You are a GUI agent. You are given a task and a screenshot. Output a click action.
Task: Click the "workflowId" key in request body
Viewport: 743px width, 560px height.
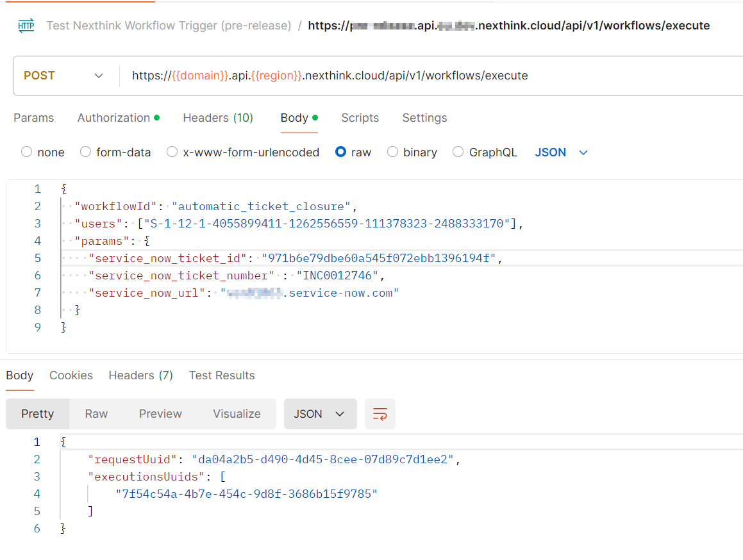[x=115, y=206]
